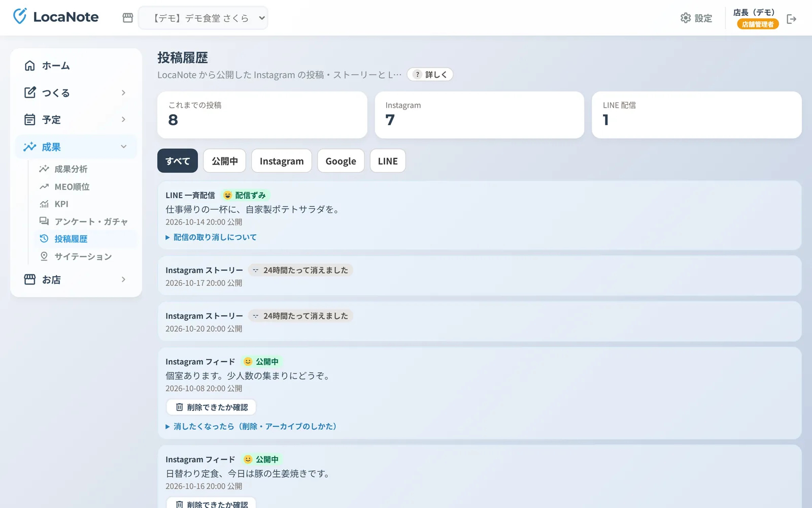The width and height of the screenshot is (812, 508).
Task: Open the KPI page
Action: (x=61, y=204)
